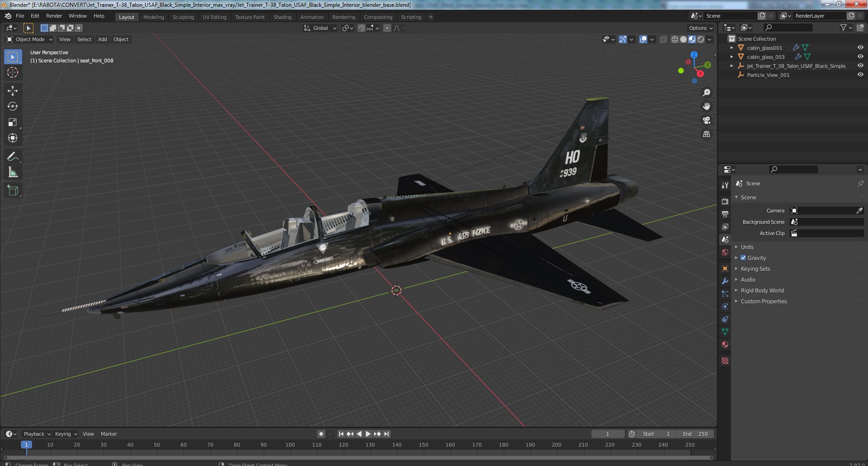This screenshot has width=868, height=466.
Task: Open the Options dropdown
Action: pyautogui.click(x=700, y=28)
